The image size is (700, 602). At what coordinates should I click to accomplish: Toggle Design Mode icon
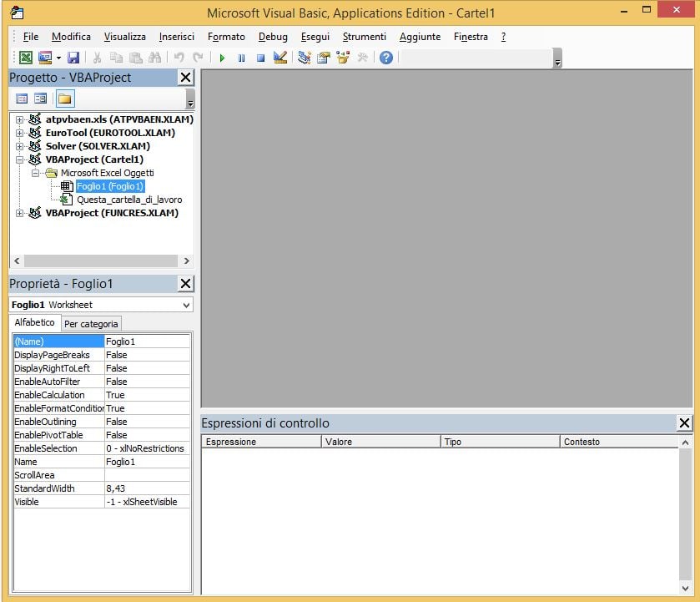pyautogui.click(x=279, y=58)
